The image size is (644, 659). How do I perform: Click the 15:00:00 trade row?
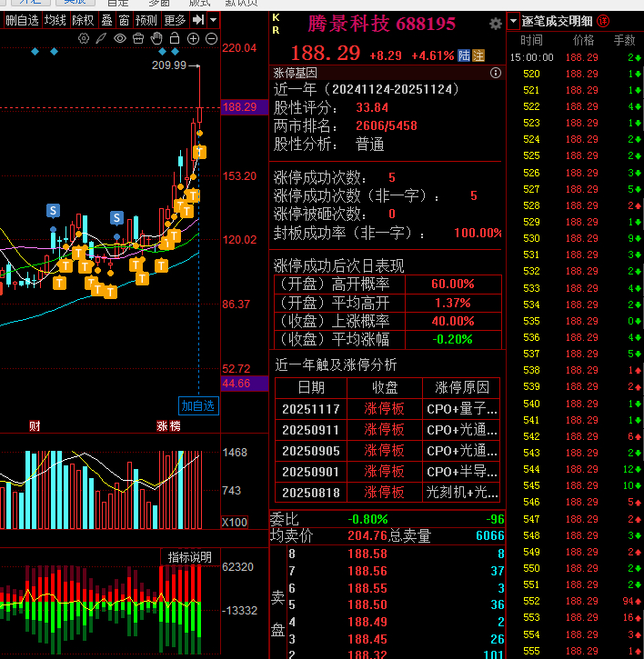pos(576,57)
